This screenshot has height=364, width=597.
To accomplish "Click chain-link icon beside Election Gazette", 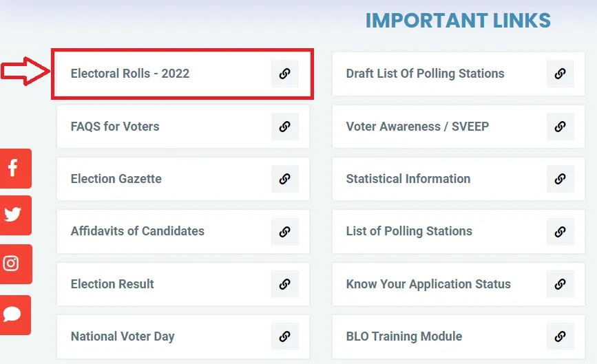I will point(285,179).
